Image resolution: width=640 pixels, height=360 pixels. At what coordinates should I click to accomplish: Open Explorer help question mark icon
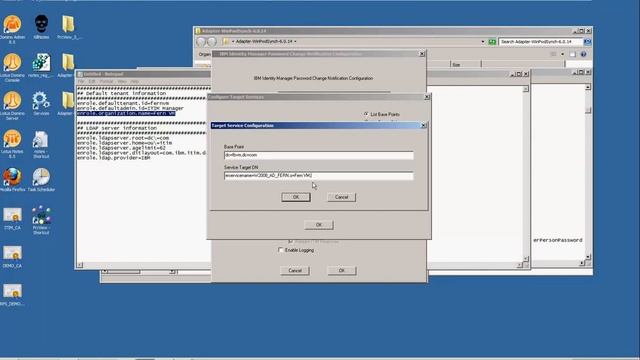click(583, 54)
